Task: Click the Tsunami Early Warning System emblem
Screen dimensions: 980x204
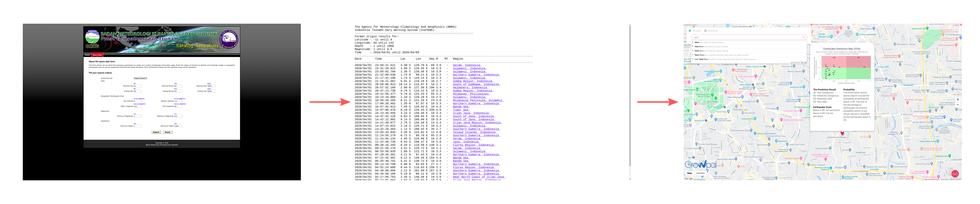Action: pos(229,39)
